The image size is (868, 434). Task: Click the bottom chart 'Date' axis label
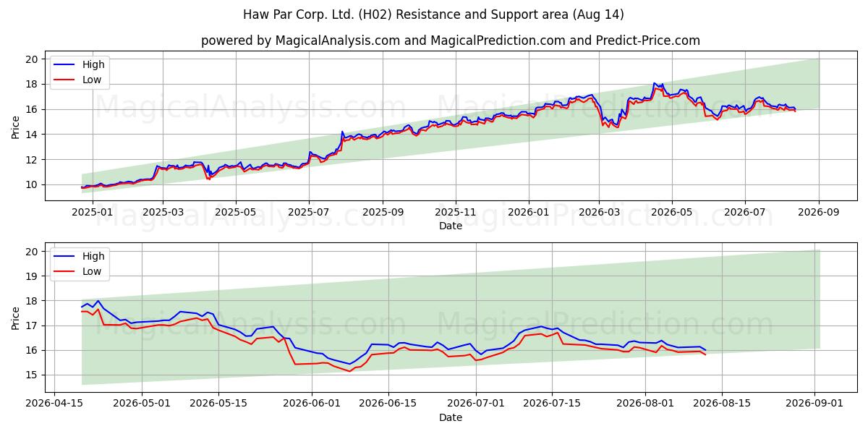coord(451,417)
